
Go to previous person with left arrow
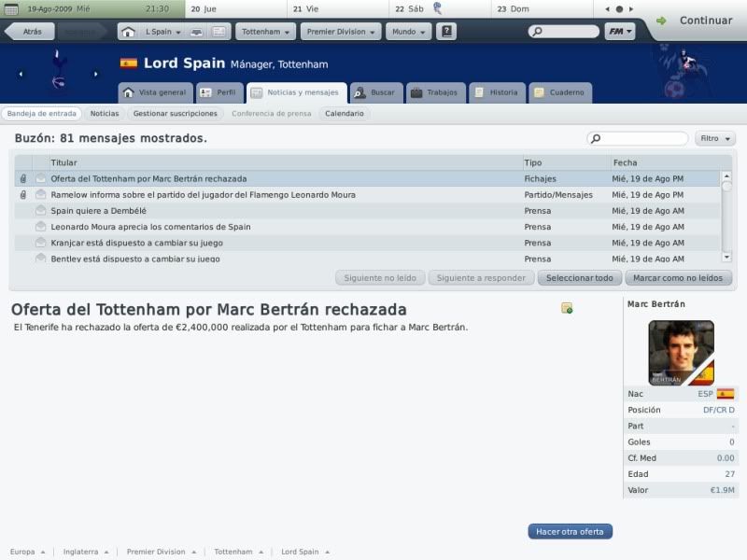(x=21, y=75)
